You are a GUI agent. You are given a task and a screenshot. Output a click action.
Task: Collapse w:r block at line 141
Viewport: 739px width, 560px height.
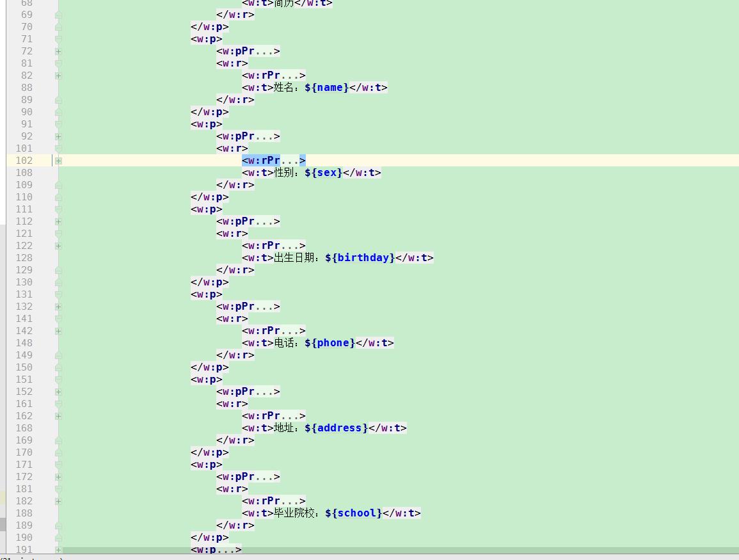point(58,319)
